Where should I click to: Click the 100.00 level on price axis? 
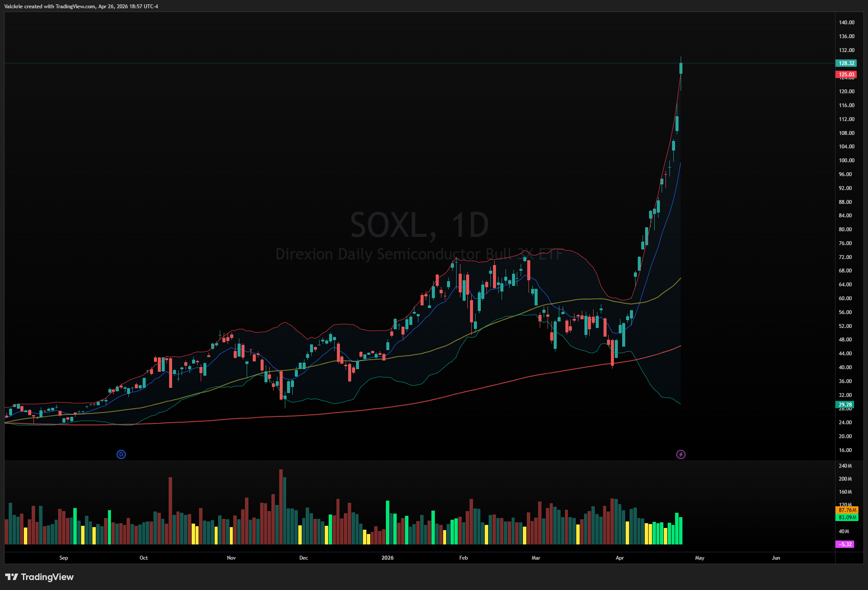846,161
